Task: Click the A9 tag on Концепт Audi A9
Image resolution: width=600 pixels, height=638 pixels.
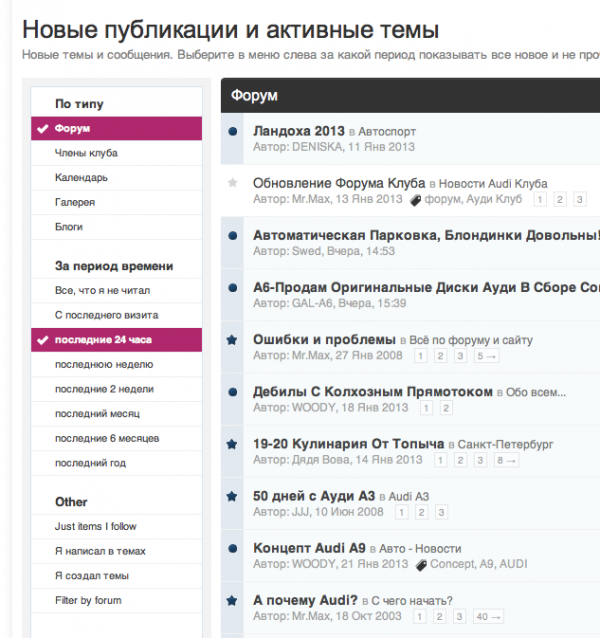Action: pyautogui.click(x=487, y=564)
